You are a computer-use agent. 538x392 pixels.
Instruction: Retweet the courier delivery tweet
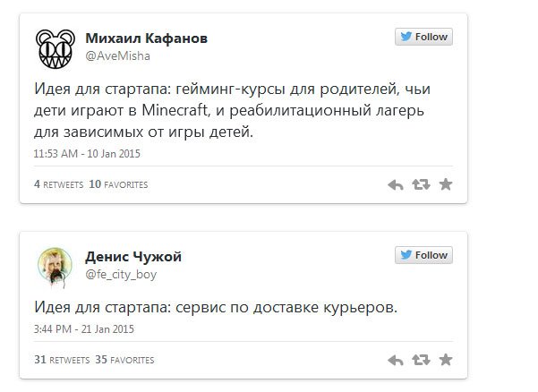(421, 360)
